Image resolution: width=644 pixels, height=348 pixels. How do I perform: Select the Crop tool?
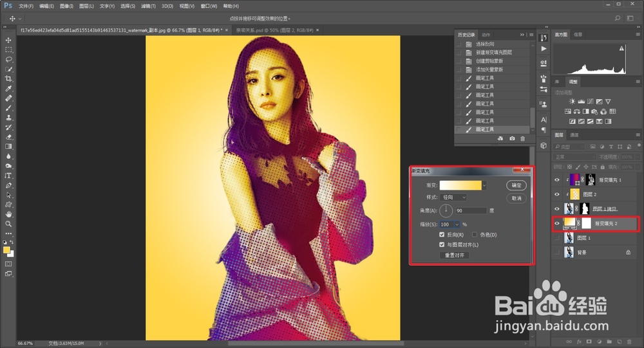(8, 78)
